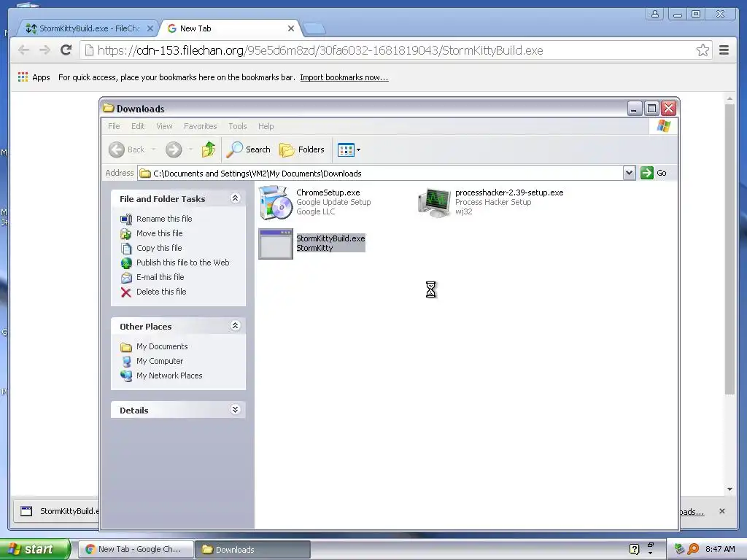Click the Explorer Forward button
Image resolution: width=747 pixels, height=560 pixels.
coord(174,149)
